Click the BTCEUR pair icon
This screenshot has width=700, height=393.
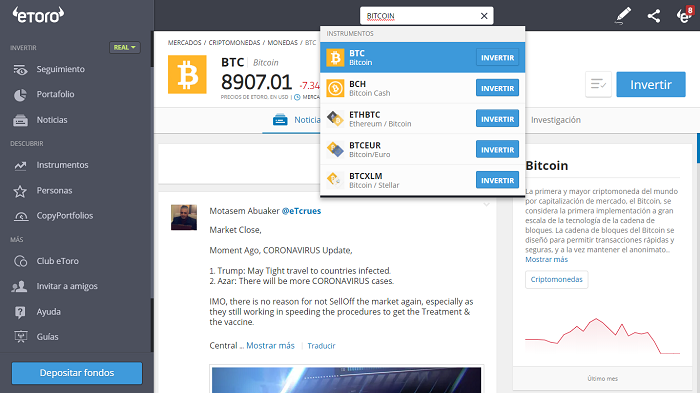click(x=335, y=150)
